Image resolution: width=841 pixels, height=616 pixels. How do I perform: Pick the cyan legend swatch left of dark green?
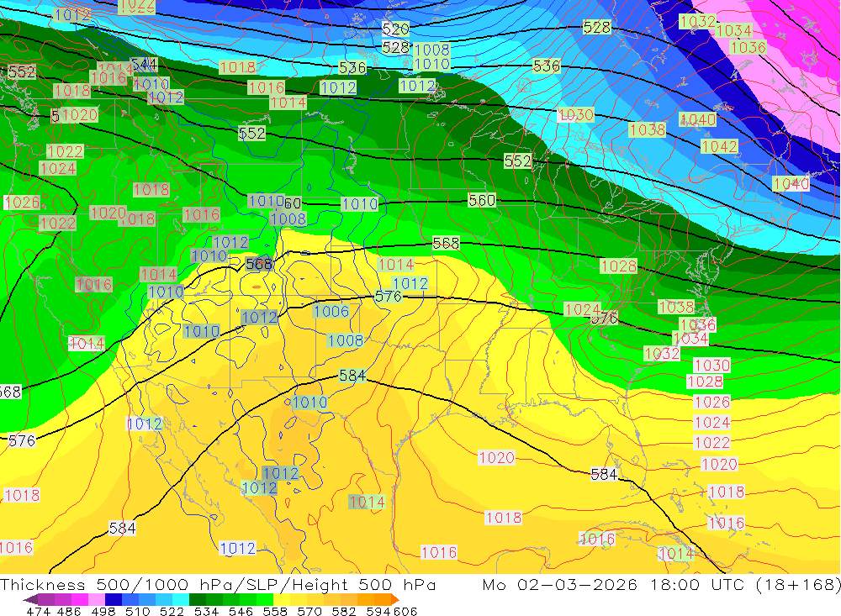point(181,599)
